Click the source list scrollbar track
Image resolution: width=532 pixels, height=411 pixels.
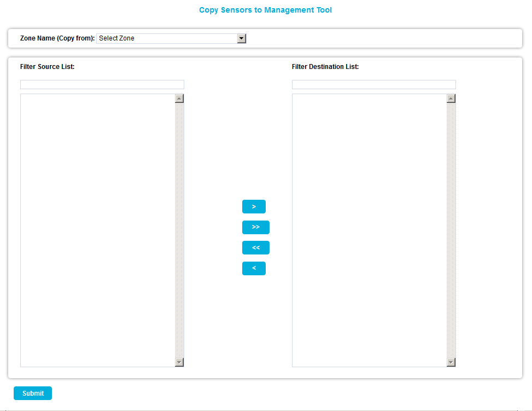[179, 230]
